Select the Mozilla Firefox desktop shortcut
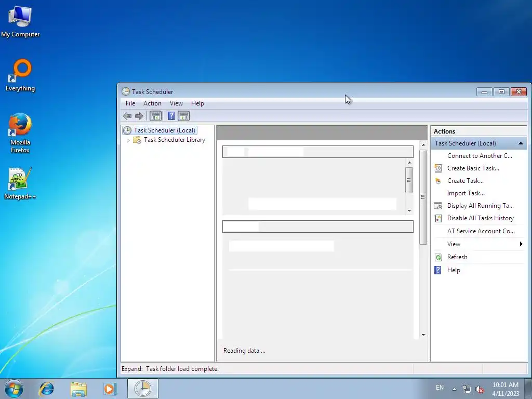The height and width of the screenshot is (399, 532). [20, 133]
